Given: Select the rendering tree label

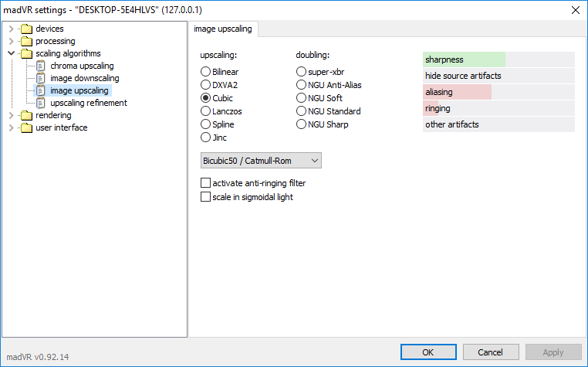Looking at the screenshot, I should point(53,115).
